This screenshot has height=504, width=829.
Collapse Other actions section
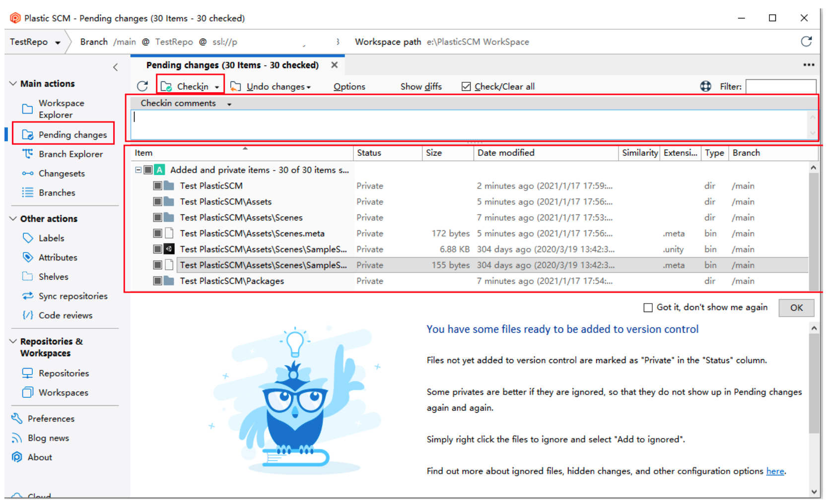point(13,218)
